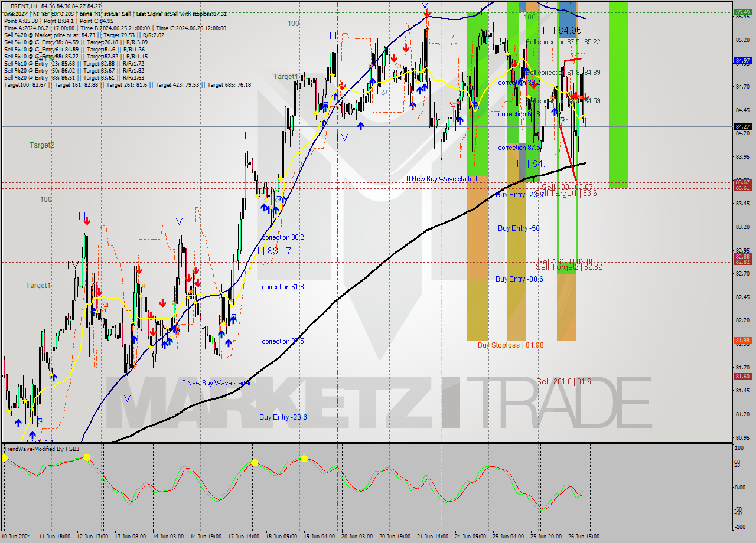Select the line starting 'Line:2827 | h1_atr_c0: 0.205'

[x=115, y=14]
